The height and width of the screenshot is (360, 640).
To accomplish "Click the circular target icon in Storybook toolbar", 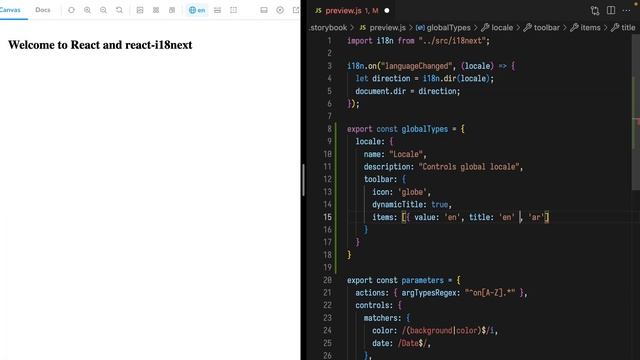I will coord(280,10).
